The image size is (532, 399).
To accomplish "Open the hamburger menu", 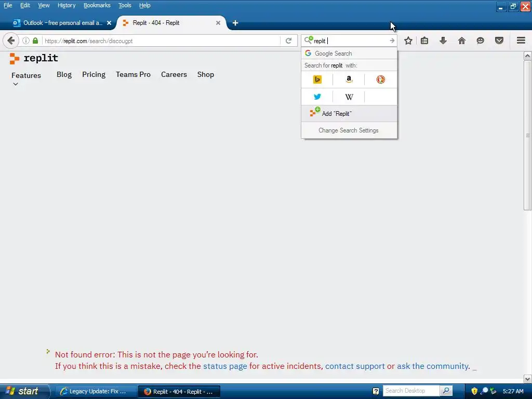I will pyautogui.click(x=521, y=41).
